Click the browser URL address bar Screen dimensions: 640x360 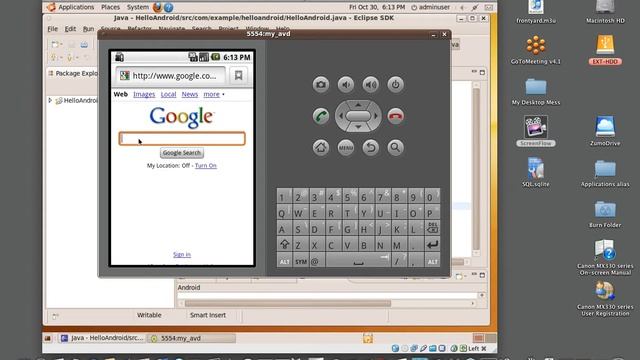(x=171, y=76)
